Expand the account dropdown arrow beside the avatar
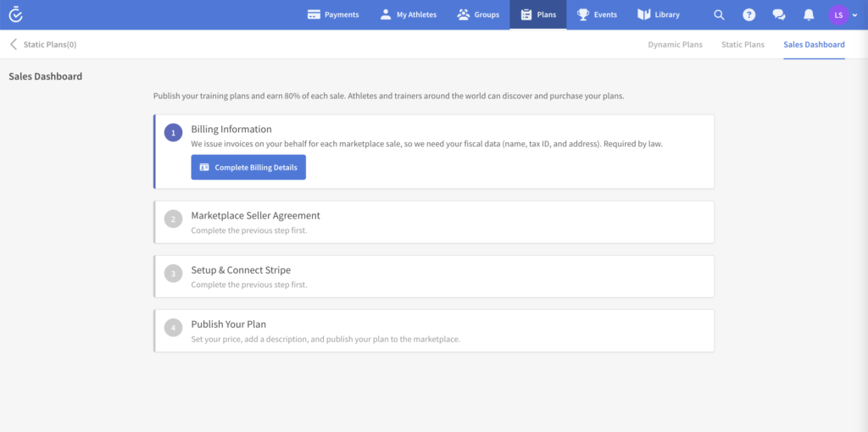 coord(854,15)
